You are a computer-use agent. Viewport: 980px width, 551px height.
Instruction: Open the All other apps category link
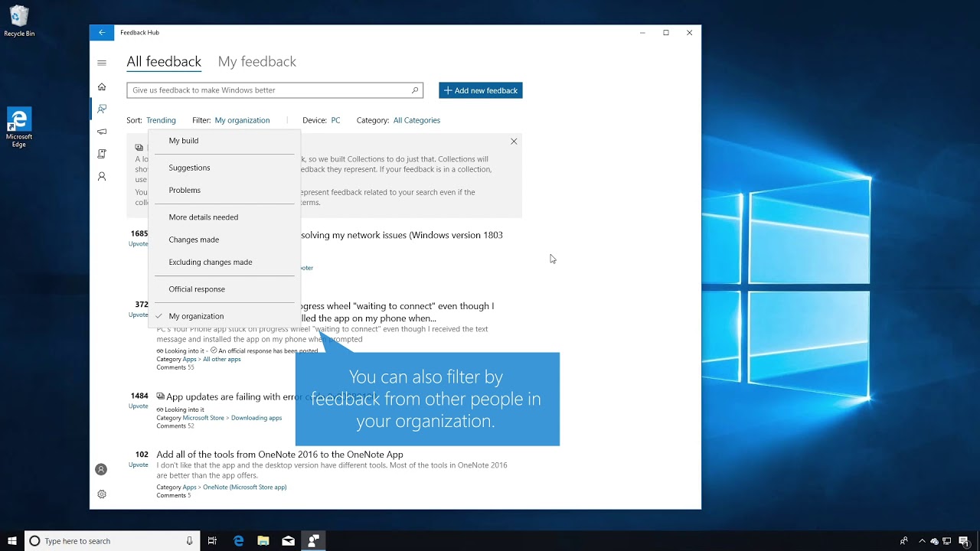tap(222, 359)
